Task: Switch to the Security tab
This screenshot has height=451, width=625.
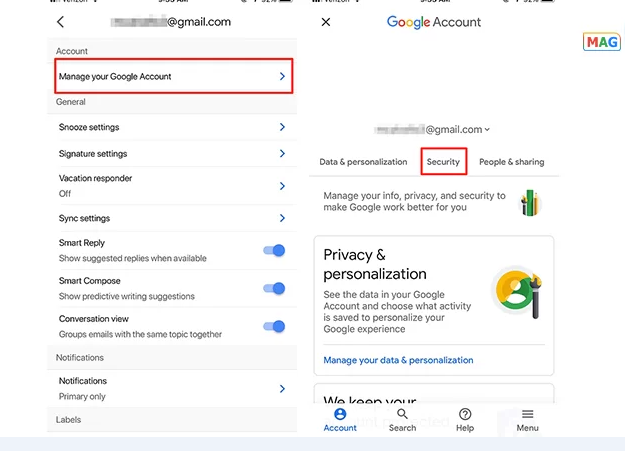Action: 443,161
